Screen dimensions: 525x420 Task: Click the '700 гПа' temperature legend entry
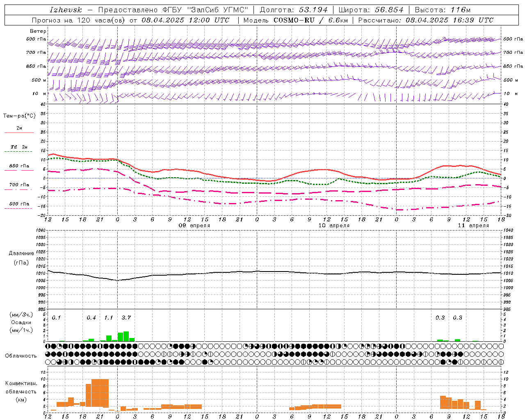point(19,185)
